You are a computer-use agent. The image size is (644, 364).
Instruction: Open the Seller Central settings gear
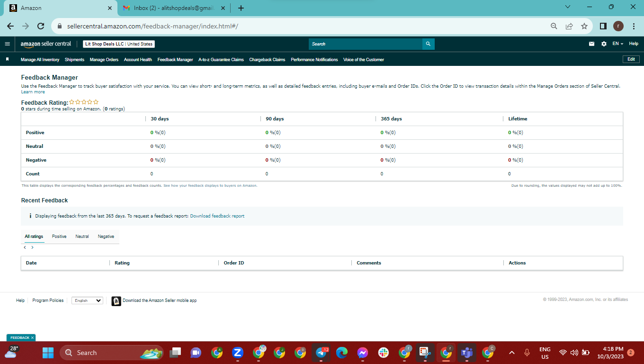tap(604, 44)
